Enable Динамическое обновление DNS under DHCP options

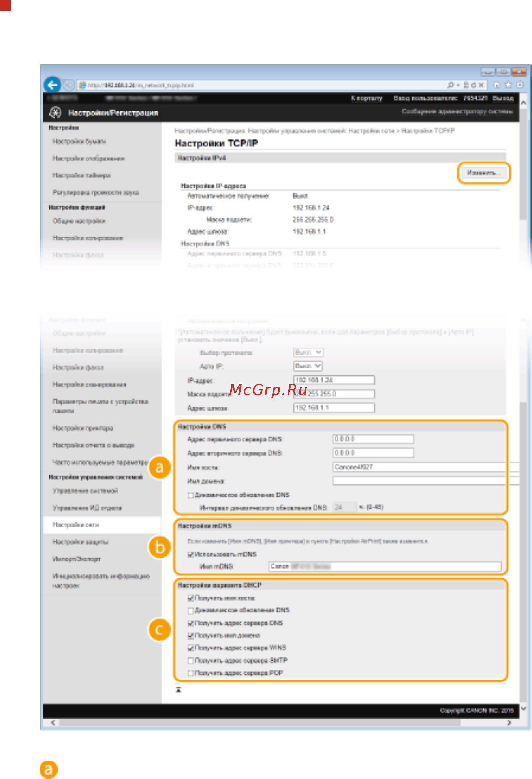coord(191,610)
